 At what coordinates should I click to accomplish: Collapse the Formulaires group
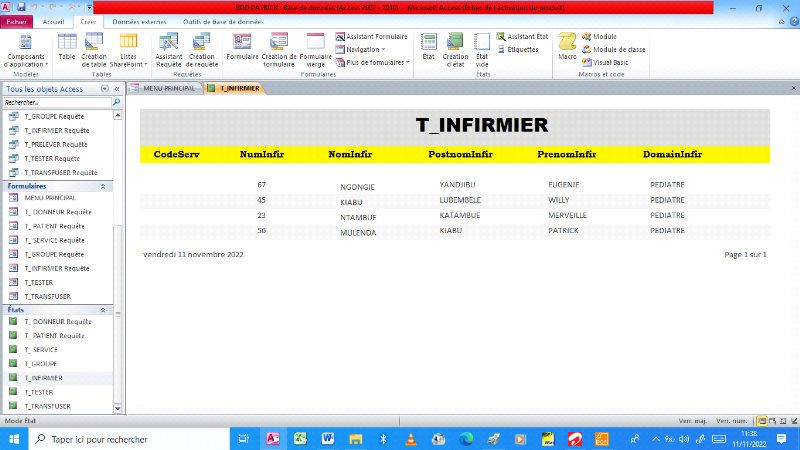pos(103,187)
